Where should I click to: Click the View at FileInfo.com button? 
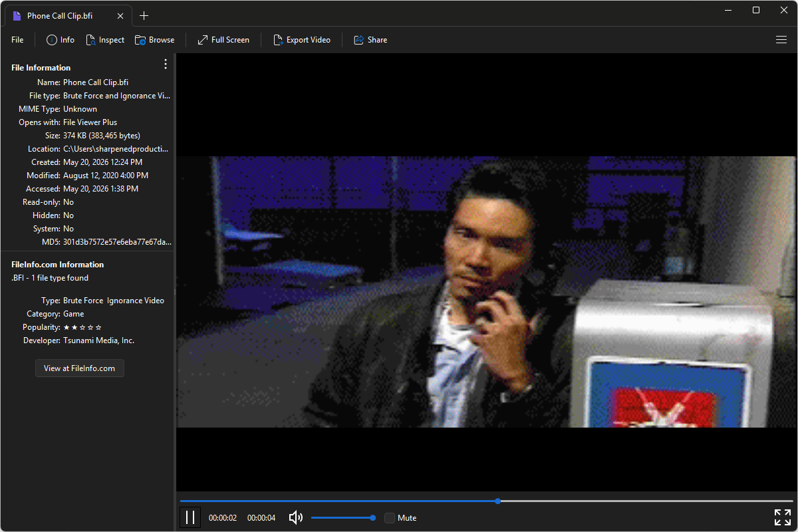click(79, 368)
